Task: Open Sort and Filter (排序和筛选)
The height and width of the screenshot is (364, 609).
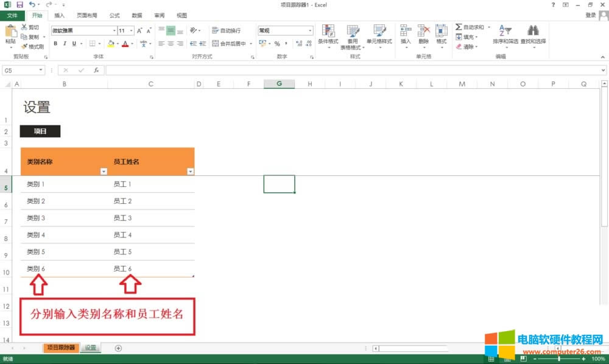Action: (505, 37)
